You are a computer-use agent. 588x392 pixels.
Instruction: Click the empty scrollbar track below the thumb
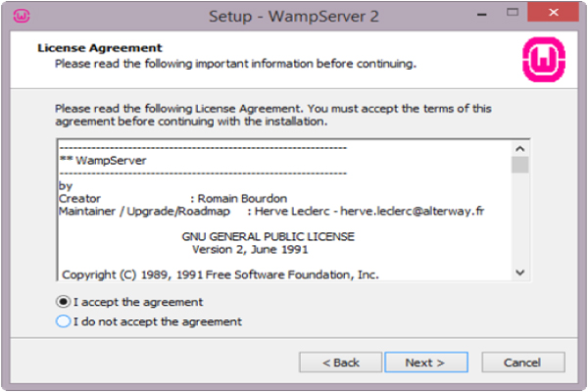coord(519,220)
